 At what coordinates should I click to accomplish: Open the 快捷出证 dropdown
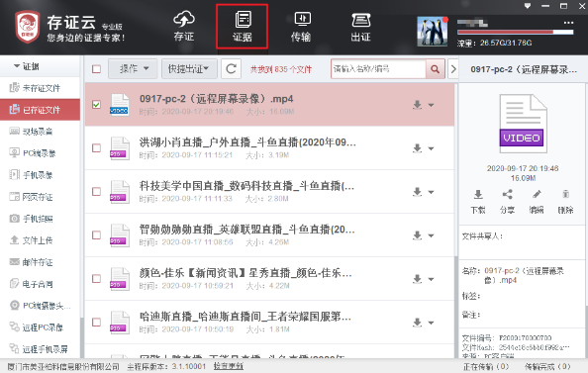tap(189, 69)
